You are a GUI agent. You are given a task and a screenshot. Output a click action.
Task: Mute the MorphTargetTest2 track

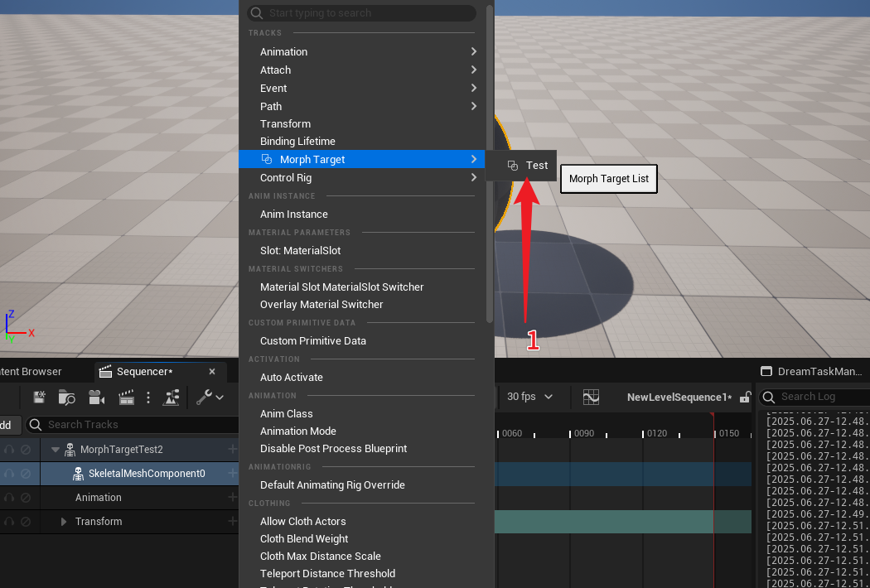[26, 450]
